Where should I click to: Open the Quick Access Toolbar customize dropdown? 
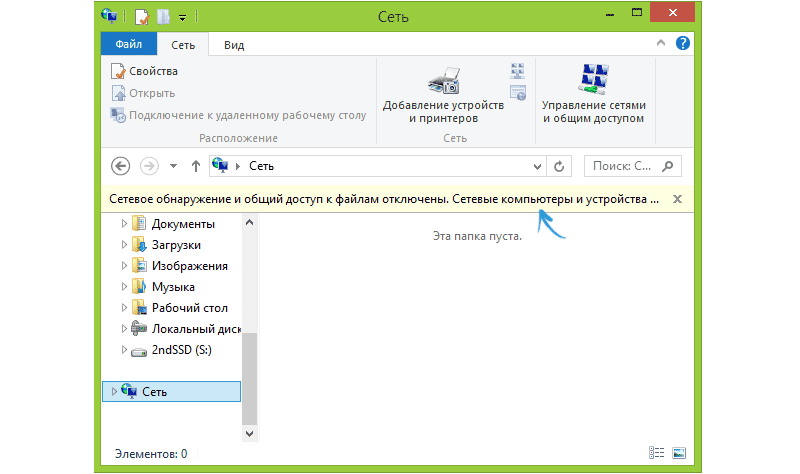tap(182, 17)
